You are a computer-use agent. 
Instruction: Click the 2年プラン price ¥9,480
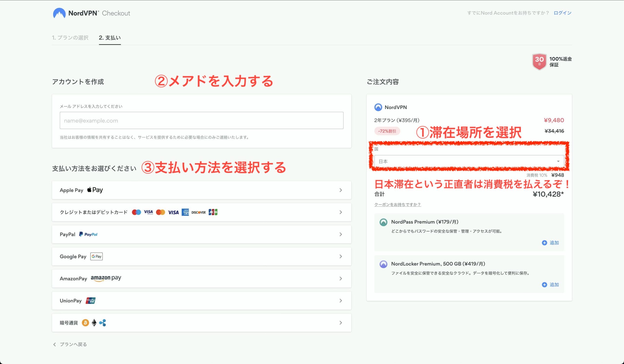[x=554, y=120]
